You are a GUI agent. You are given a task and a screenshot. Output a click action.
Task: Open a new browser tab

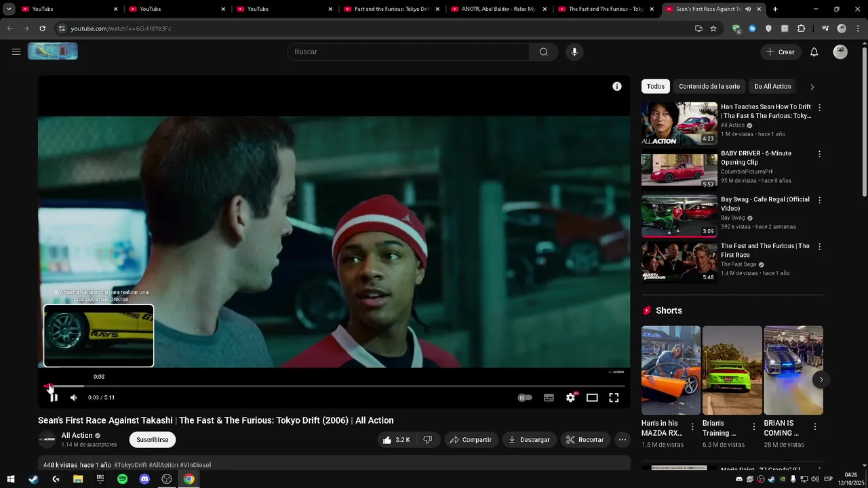tap(775, 9)
